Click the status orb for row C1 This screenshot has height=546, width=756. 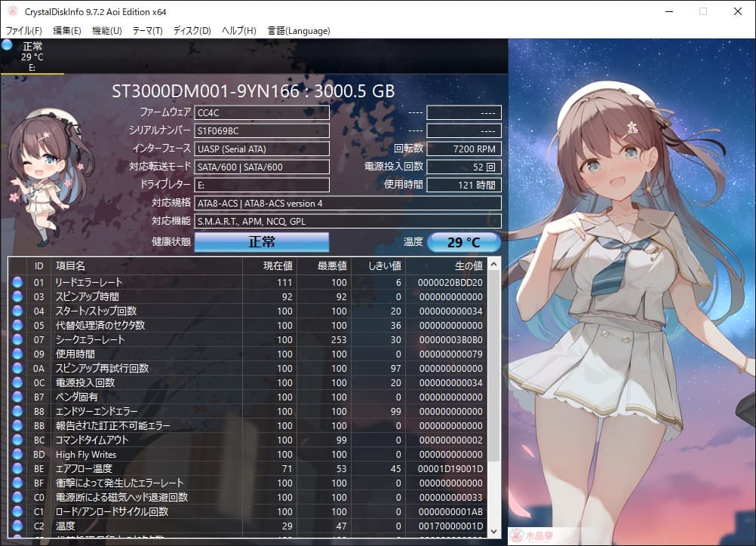[x=17, y=511]
